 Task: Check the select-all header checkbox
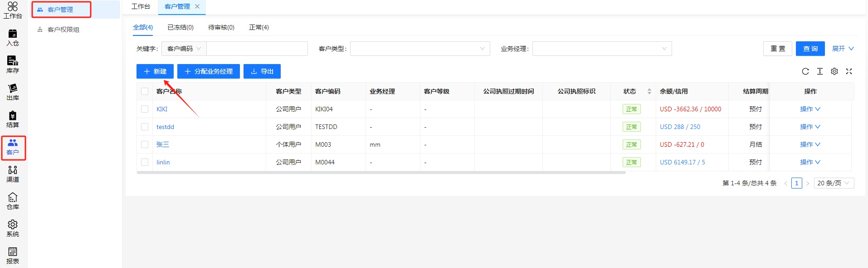tap(145, 91)
